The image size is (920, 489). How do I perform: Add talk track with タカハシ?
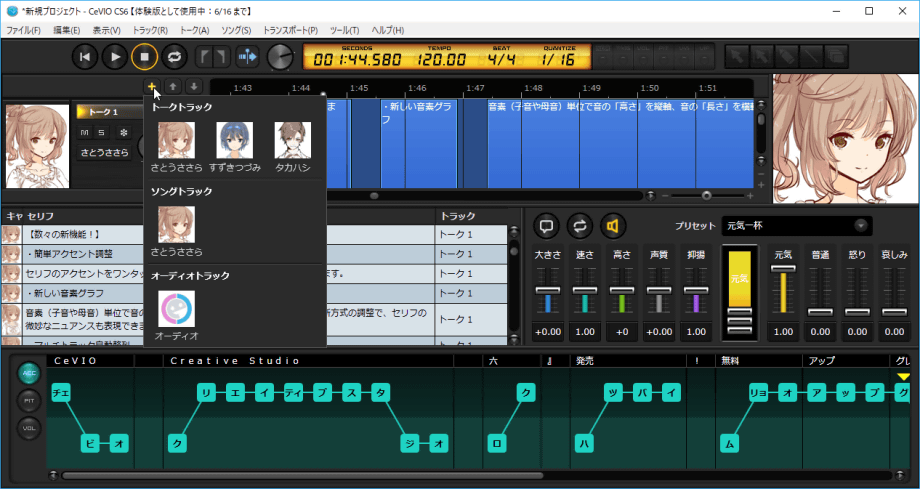[293, 147]
